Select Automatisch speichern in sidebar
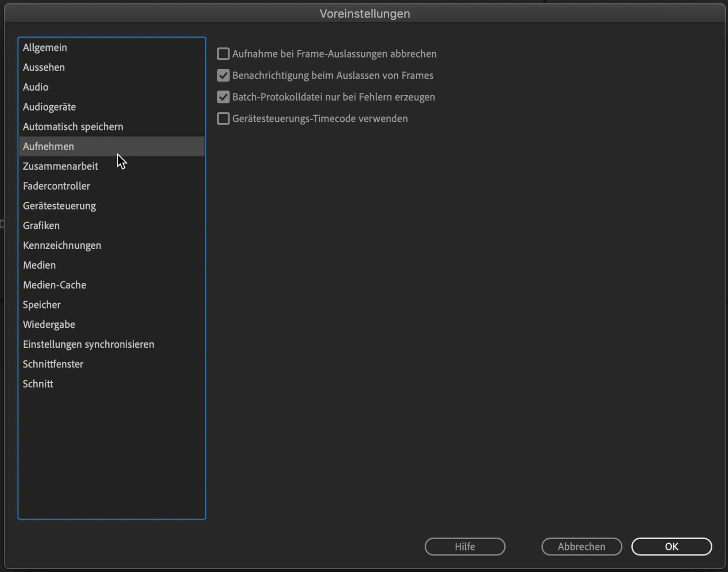Viewport: 728px width, 572px height. (73, 127)
